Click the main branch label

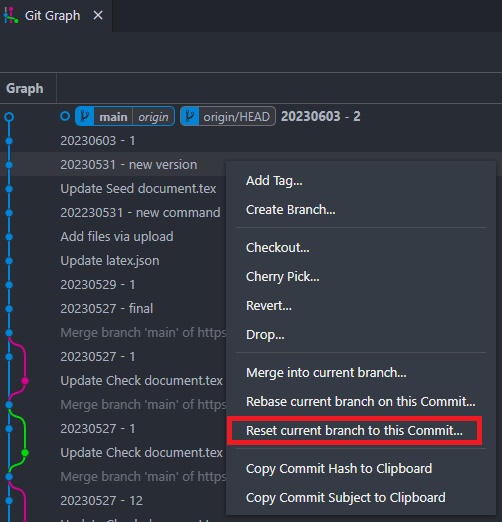[113, 117]
